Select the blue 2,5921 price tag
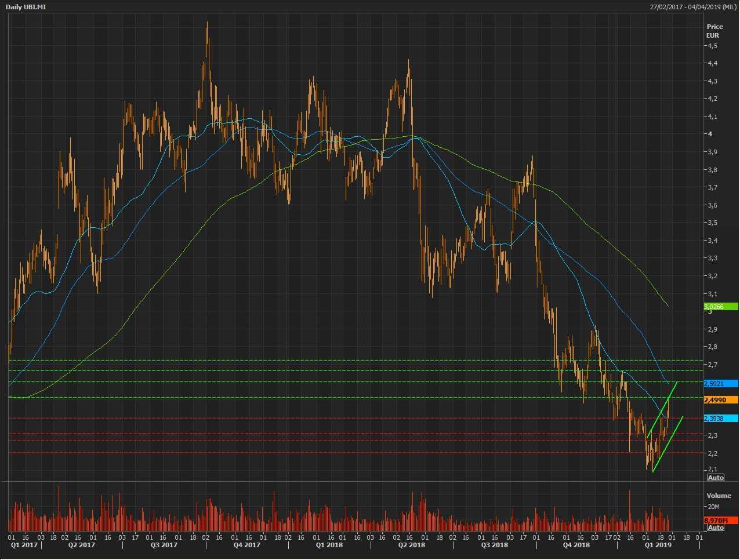Image resolution: width=740 pixels, height=560 pixels. click(720, 383)
